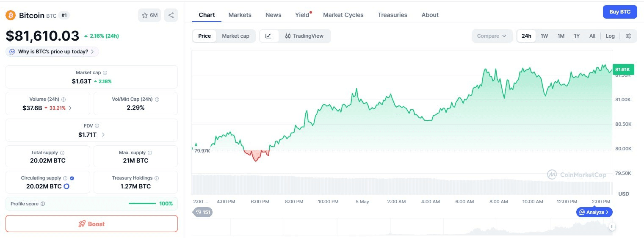Click the Buy BTC button
644x238 pixels.
click(x=620, y=12)
